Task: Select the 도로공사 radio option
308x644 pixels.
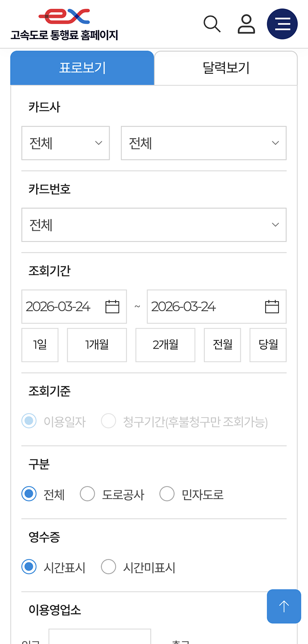Action: coord(87,494)
